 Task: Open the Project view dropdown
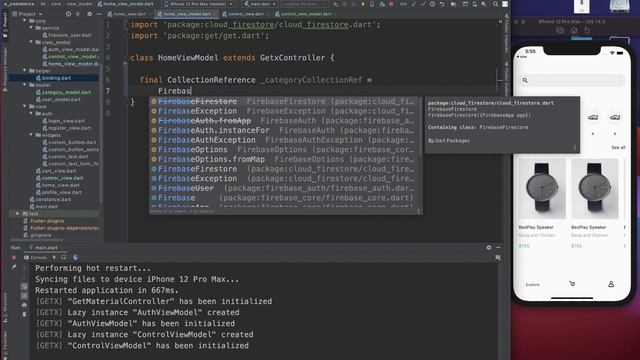(x=27, y=14)
